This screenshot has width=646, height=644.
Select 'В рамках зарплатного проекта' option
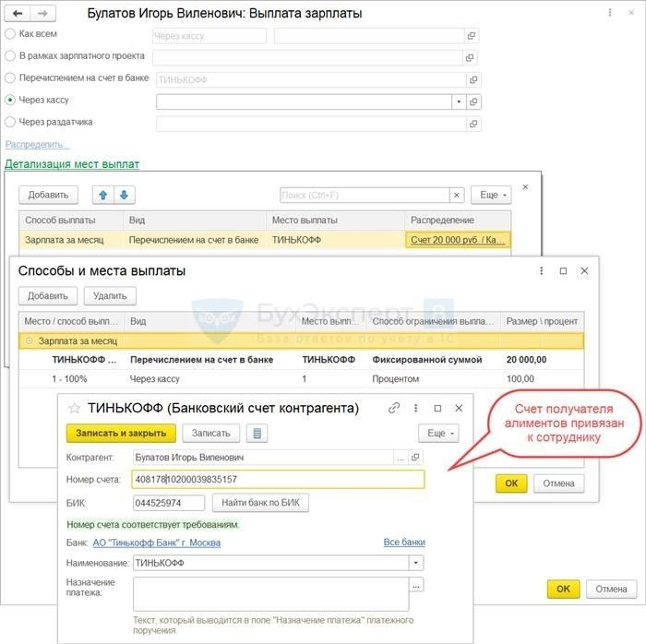tap(10, 55)
